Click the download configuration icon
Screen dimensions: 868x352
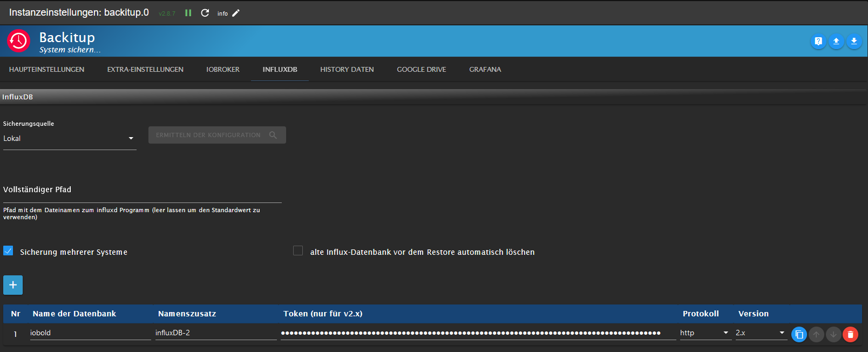[854, 41]
